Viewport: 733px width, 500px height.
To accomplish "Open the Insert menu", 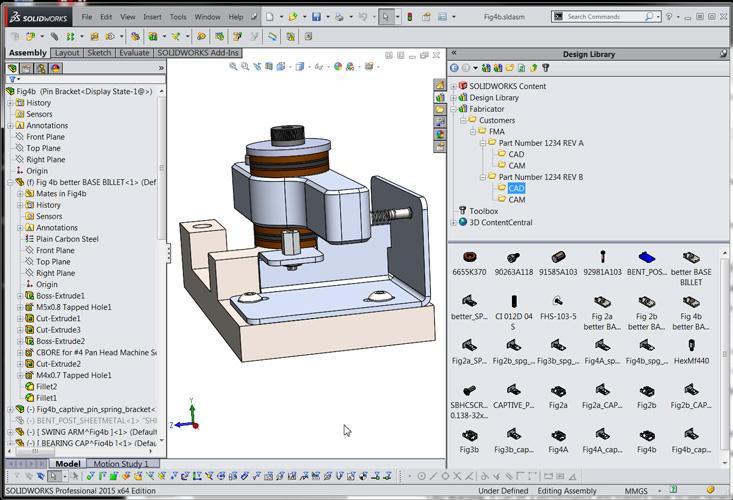I will coord(152,17).
